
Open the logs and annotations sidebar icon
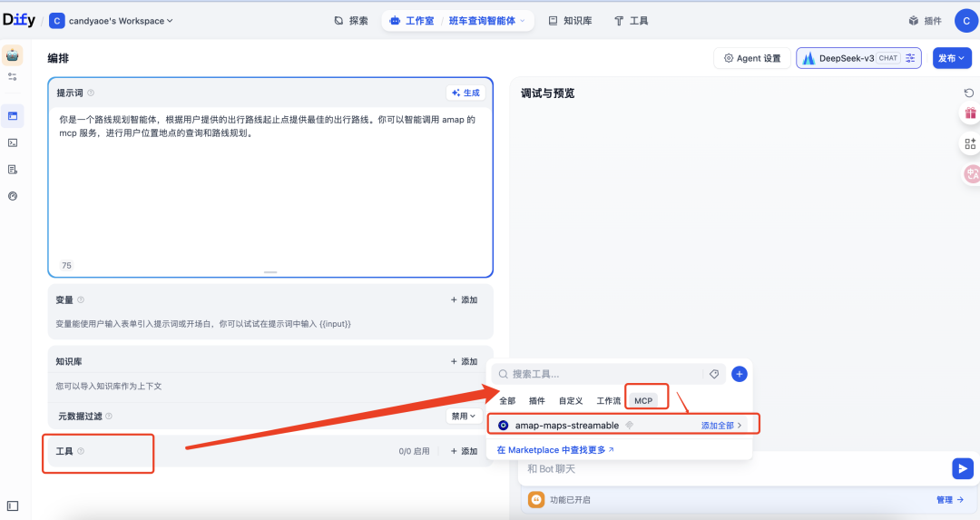(x=13, y=170)
